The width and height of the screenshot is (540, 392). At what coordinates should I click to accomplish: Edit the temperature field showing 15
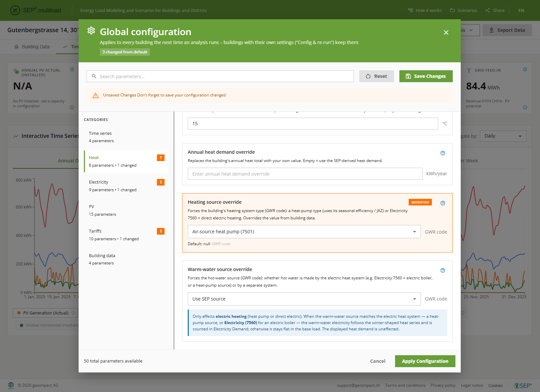tap(313, 124)
